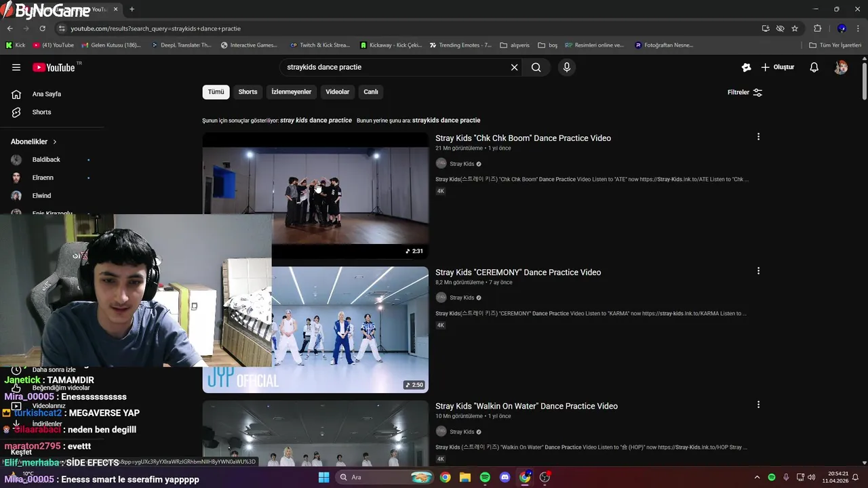
Task: Open the taskbar clock and date
Action: [835, 477]
